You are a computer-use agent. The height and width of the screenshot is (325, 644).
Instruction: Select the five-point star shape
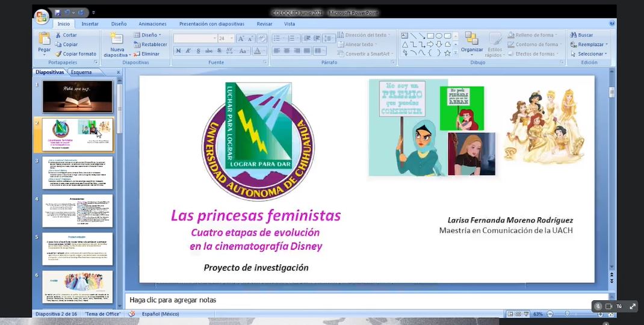point(447,53)
